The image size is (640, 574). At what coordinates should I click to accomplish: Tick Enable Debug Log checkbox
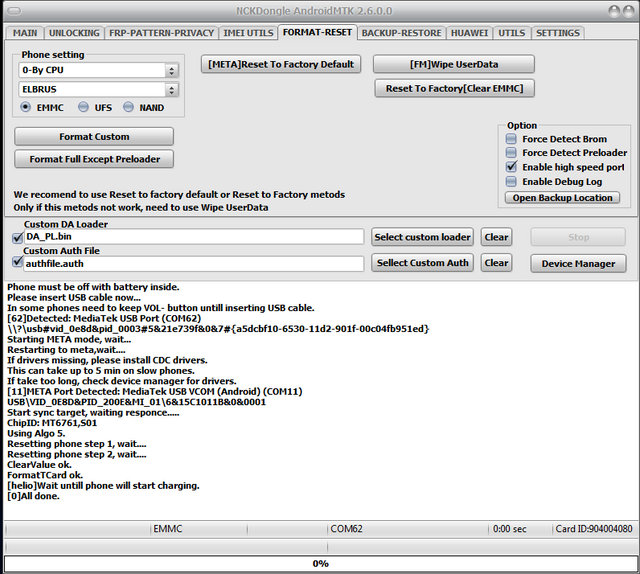(x=511, y=182)
